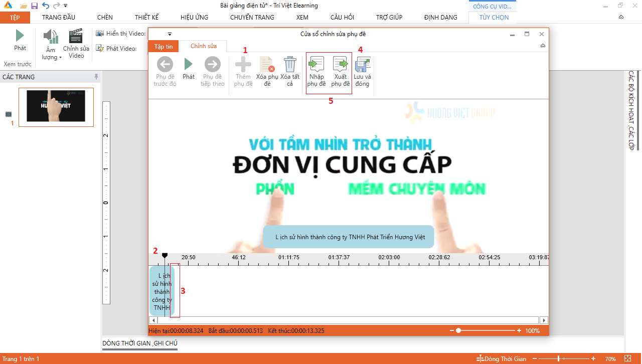Click the Phụ đề trước đó arrow icon
Image resolution: width=642 pixels, height=364 pixels.
[x=165, y=64]
